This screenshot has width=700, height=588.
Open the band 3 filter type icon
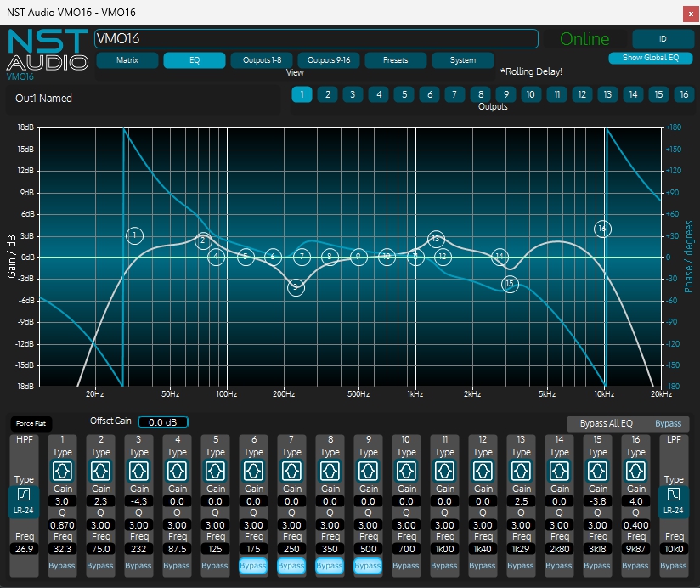(138, 471)
